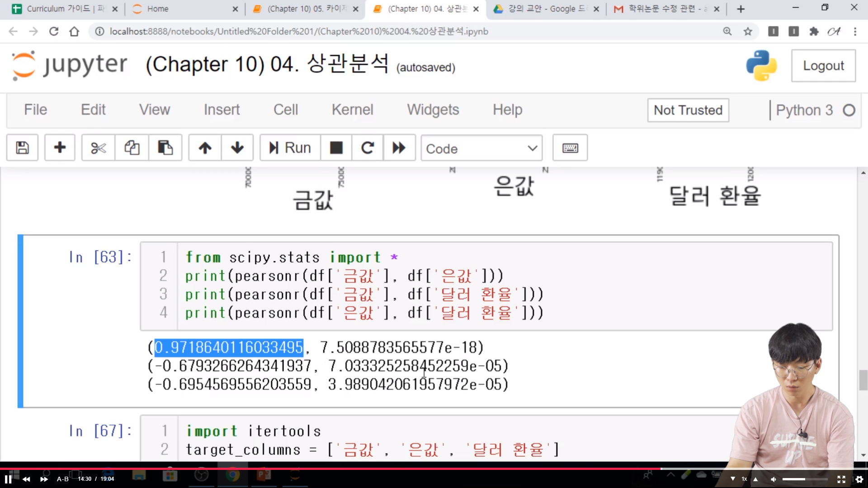
Task: Move selected cell up arrow
Action: click(205, 148)
